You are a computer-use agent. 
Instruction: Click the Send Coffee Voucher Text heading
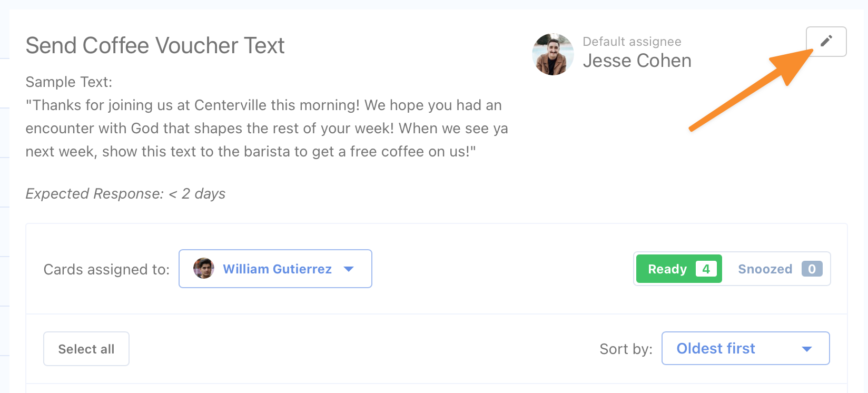click(155, 45)
